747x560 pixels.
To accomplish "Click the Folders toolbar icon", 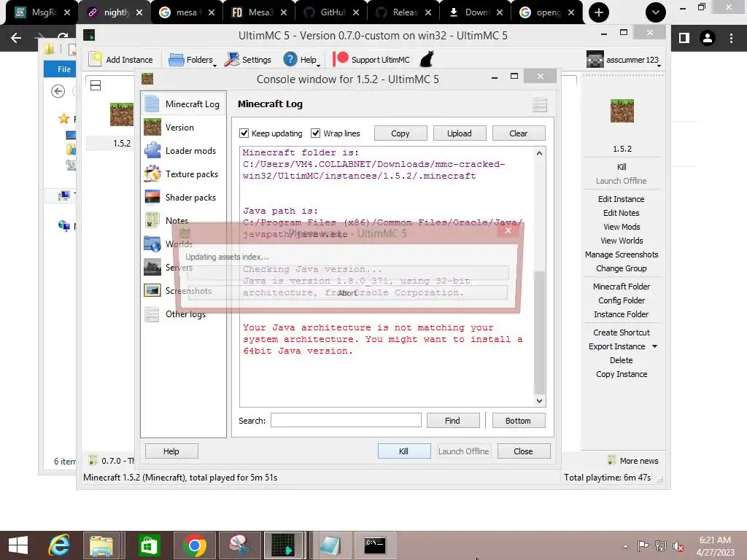I will [x=177, y=60].
